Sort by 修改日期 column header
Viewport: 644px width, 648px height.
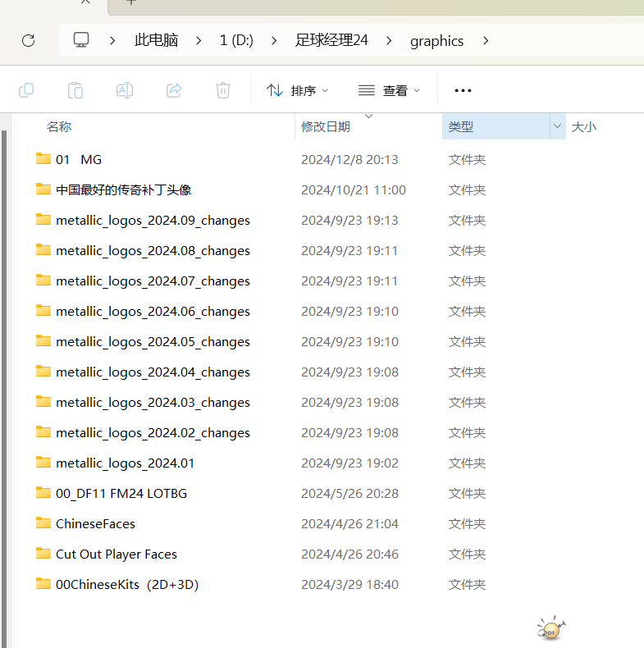coord(326,126)
